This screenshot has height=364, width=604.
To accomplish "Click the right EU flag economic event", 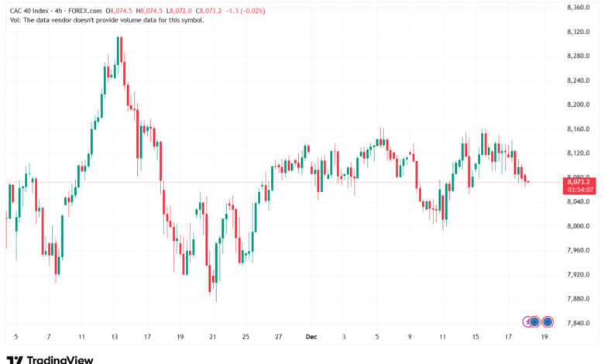I will [x=547, y=321].
